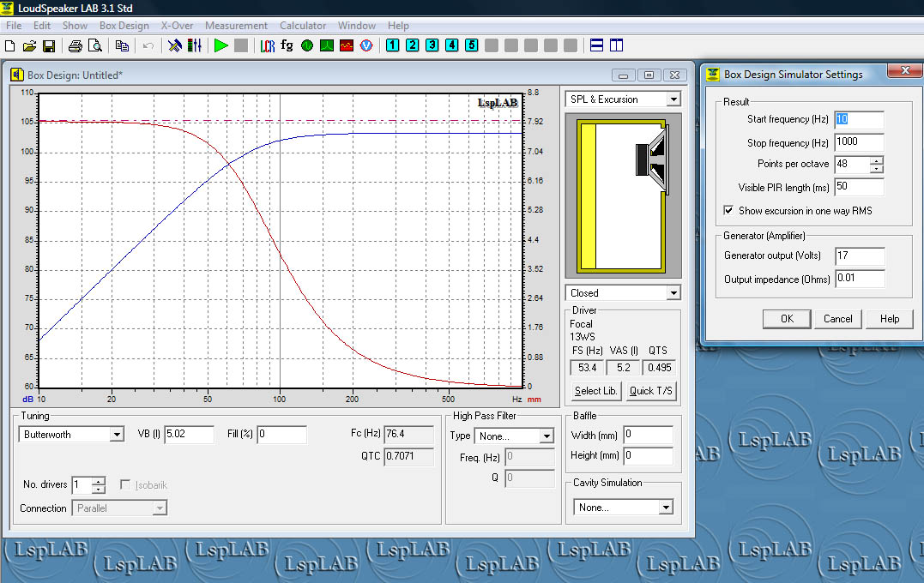The image size is (924, 583).
Task: Click the Save floppy disk icon
Action: pos(49,45)
